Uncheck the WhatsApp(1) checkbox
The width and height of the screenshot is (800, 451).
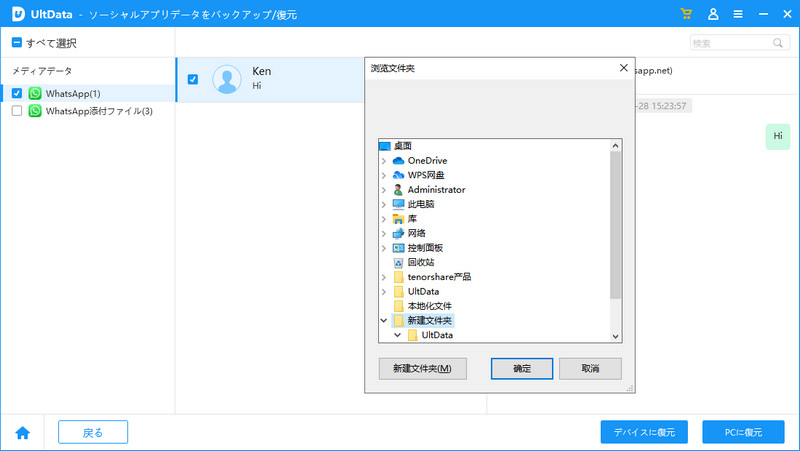tap(17, 93)
